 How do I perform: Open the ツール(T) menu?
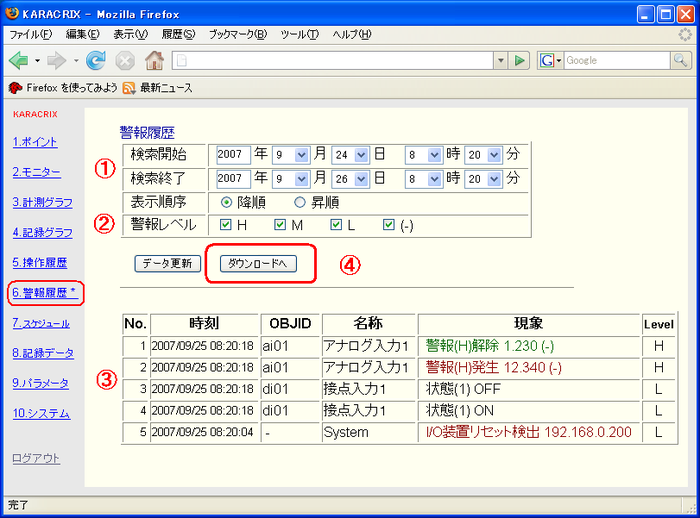click(x=300, y=34)
